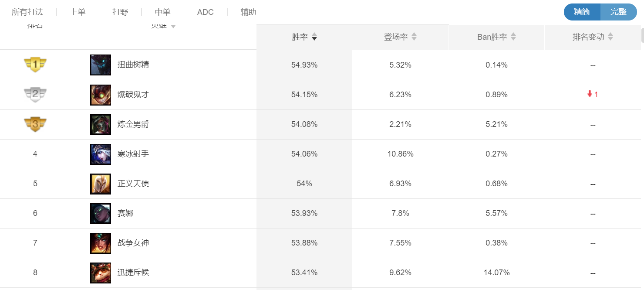Viewport: 644px width, 290px height.
Task: Open the 辅助 position filter
Action: click(x=248, y=12)
